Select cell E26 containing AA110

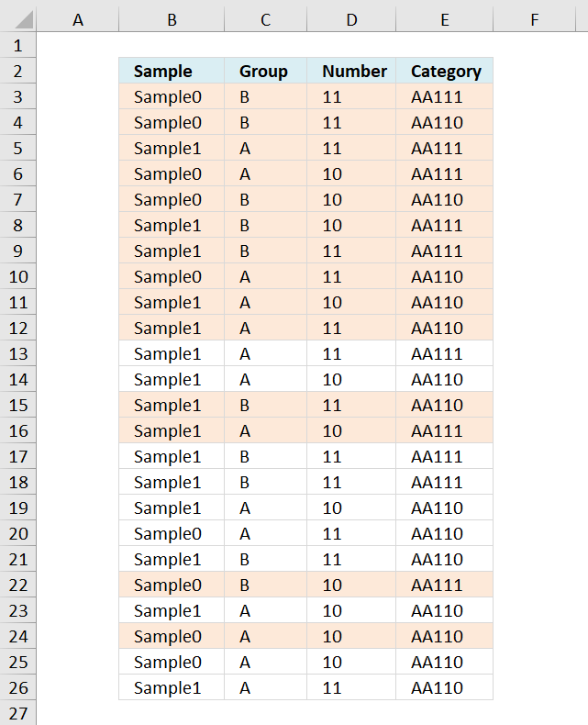point(444,687)
